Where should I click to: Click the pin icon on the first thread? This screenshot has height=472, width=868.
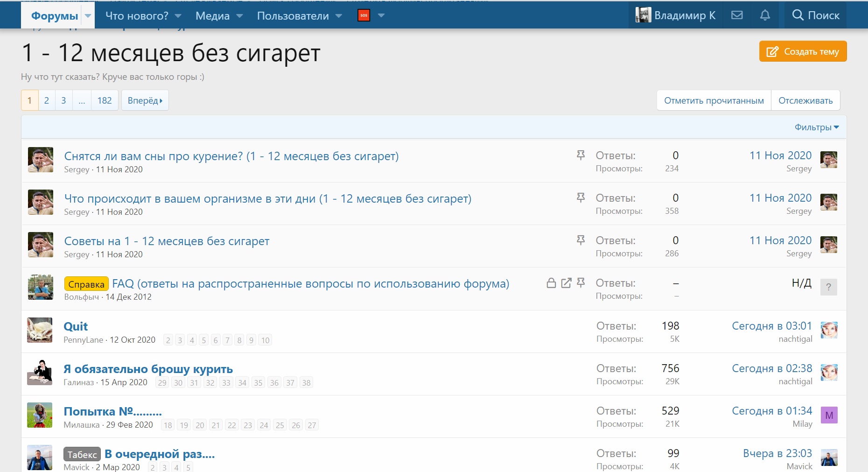click(x=581, y=155)
